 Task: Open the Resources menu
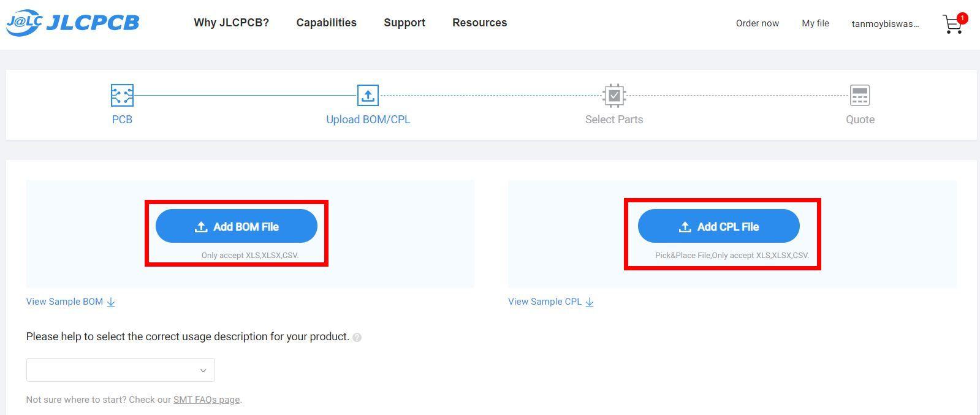point(479,23)
